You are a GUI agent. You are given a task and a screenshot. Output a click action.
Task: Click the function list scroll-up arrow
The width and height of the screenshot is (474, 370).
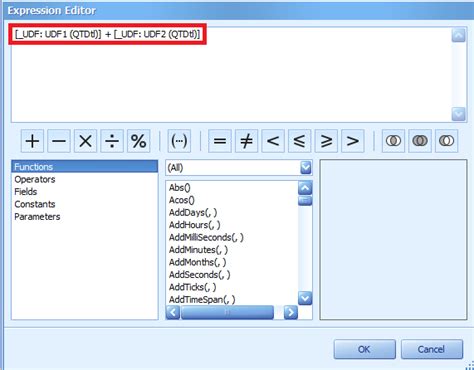click(305, 188)
